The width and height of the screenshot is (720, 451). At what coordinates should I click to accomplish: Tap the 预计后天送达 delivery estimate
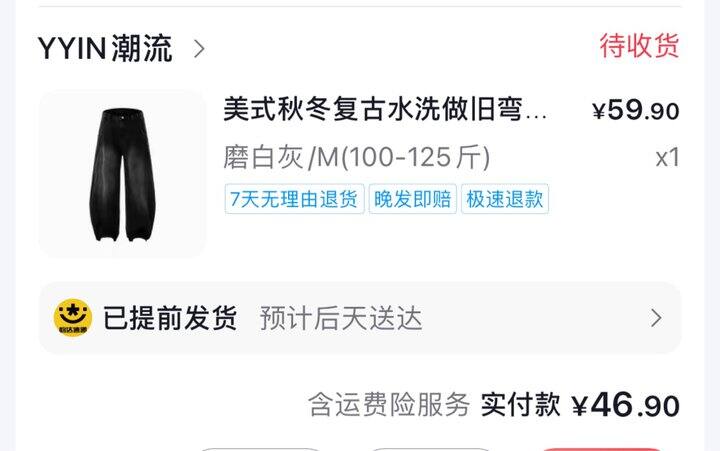pyautogui.click(x=341, y=318)
